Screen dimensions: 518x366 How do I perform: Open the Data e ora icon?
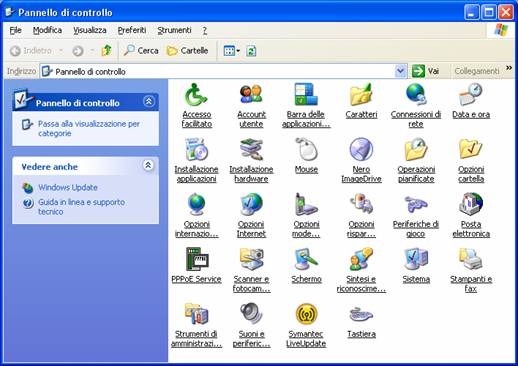(471, 94)
